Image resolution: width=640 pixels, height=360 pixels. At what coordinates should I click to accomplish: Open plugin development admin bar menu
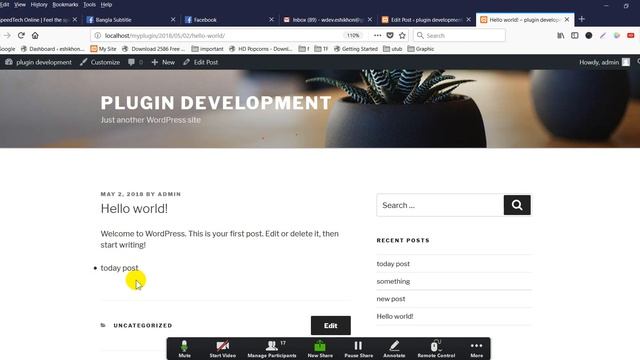tap(38, 62)
